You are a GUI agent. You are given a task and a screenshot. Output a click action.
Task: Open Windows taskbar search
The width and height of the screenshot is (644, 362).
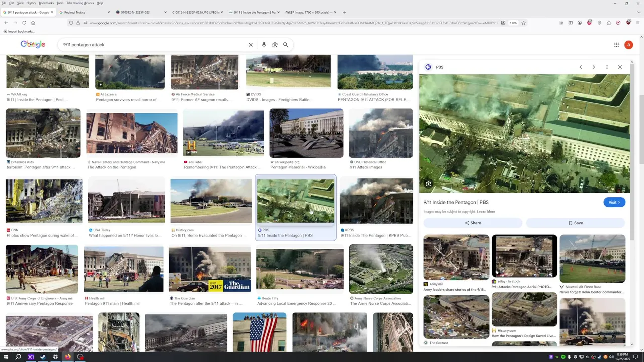[x=18, y=357]
